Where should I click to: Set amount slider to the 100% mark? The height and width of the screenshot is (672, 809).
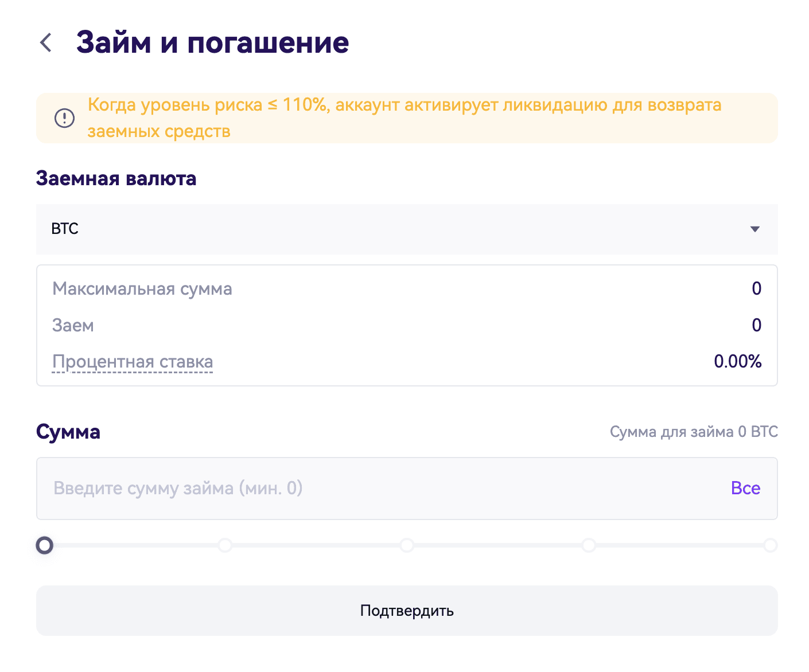770,545
